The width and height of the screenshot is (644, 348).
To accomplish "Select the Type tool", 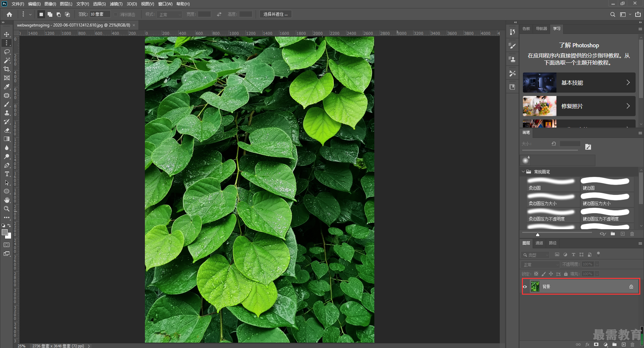I will click(7, 174).
